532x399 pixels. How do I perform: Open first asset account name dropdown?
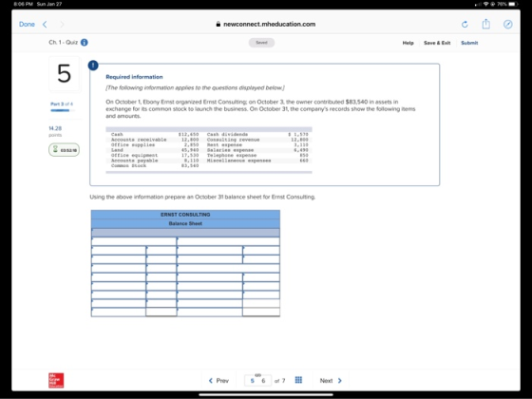(x=119, y=251)
